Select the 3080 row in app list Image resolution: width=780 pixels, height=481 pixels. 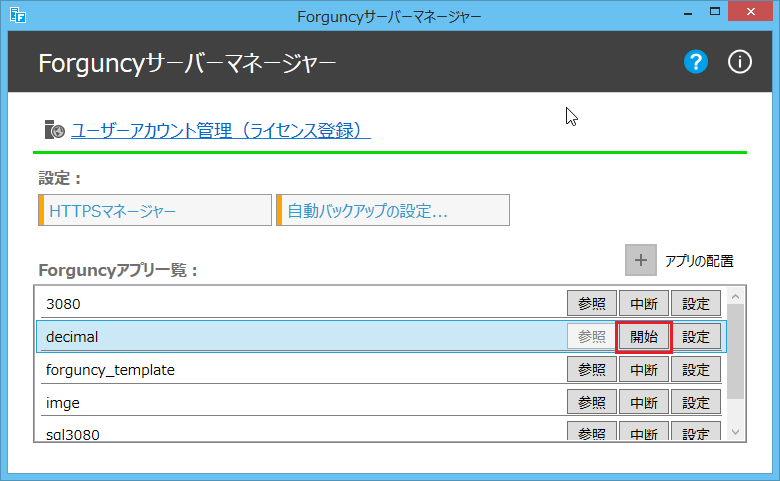[x=381, y=303]
